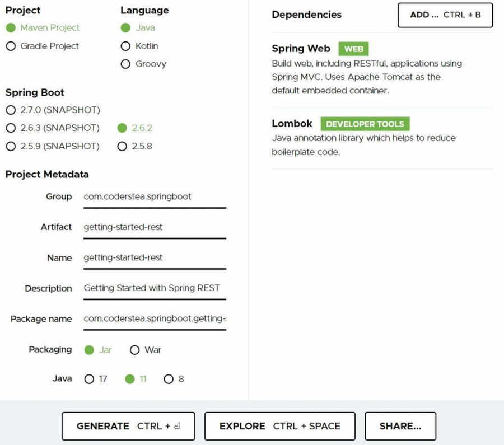The width and height of the screenshot is (504, 445).
Task: Click the DEVELOPER TOOLS tag on Lombok
Action: click(x=365, y=124)
